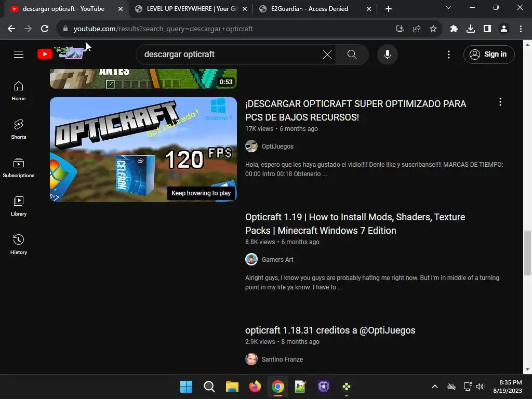The image size is (532, 399).
Task: Open Windows taskbar search
Action: tap(209, 387)
